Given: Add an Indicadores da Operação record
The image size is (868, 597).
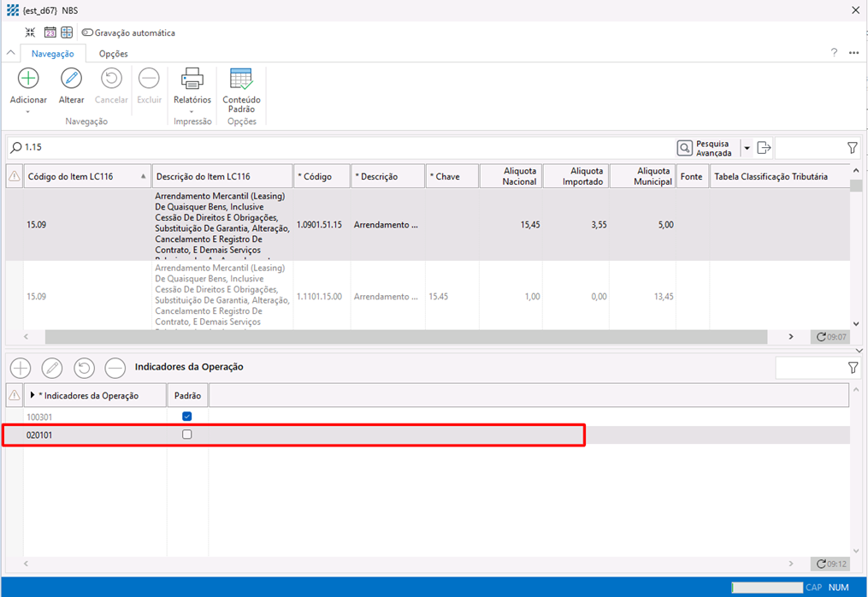Looking at the screenshot, I should (21, 368).
